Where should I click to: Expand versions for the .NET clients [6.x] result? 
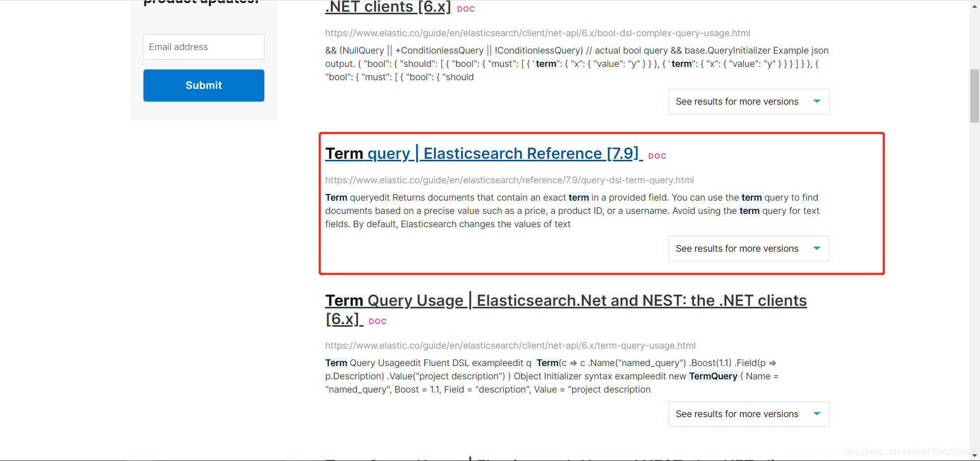[748, 101]
